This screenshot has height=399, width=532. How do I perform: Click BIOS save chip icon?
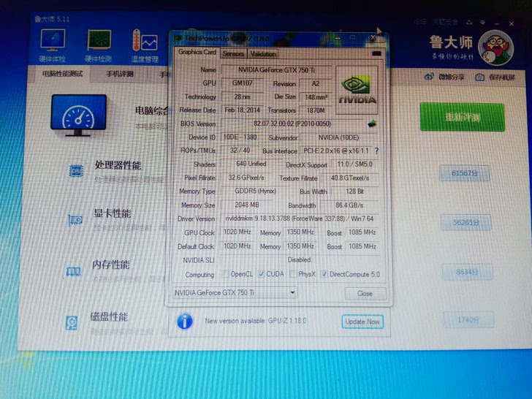point(372,123)
